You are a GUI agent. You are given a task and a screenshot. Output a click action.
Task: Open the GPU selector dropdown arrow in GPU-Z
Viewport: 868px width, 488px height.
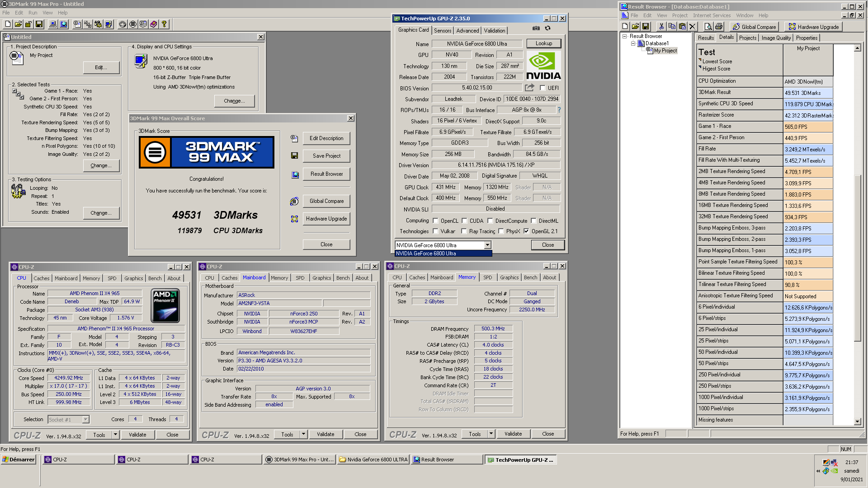click(487, 245)
